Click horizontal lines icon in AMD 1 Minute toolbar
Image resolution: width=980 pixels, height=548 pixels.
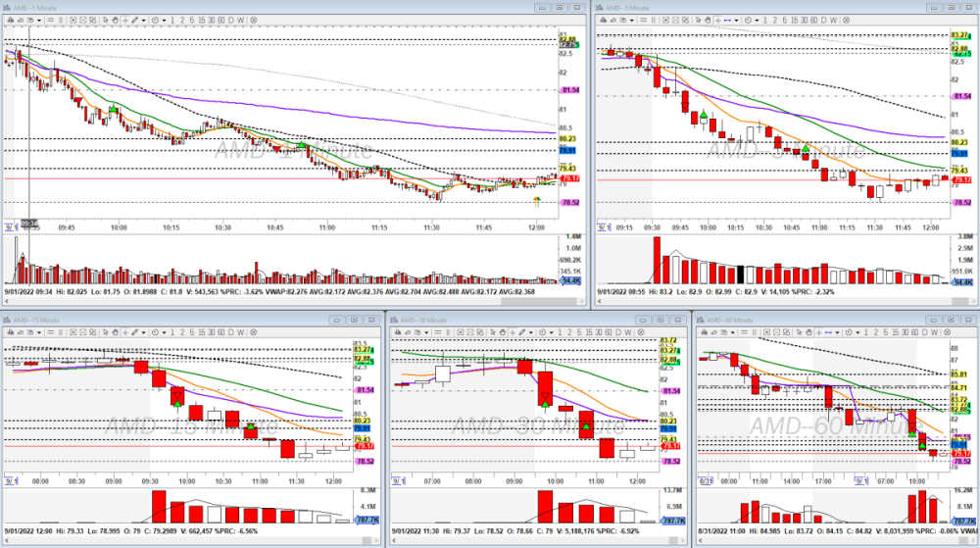point(50,20)
